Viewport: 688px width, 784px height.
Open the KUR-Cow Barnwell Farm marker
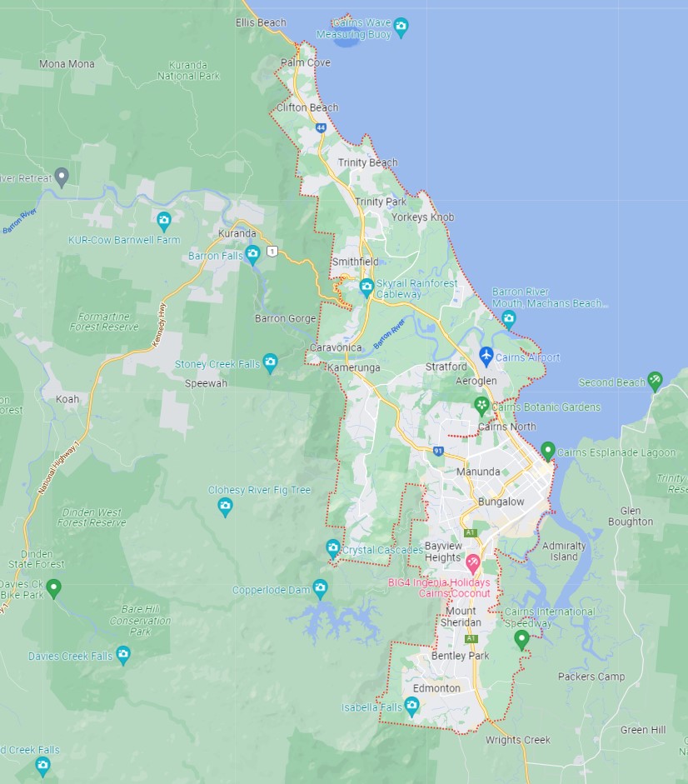point(164,221)
